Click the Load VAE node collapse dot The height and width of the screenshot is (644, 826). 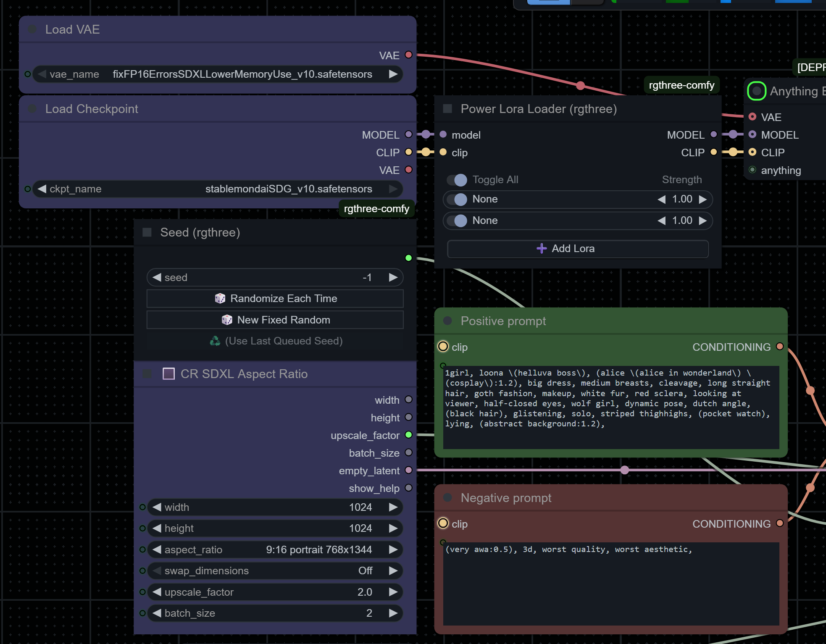(32, 29)
